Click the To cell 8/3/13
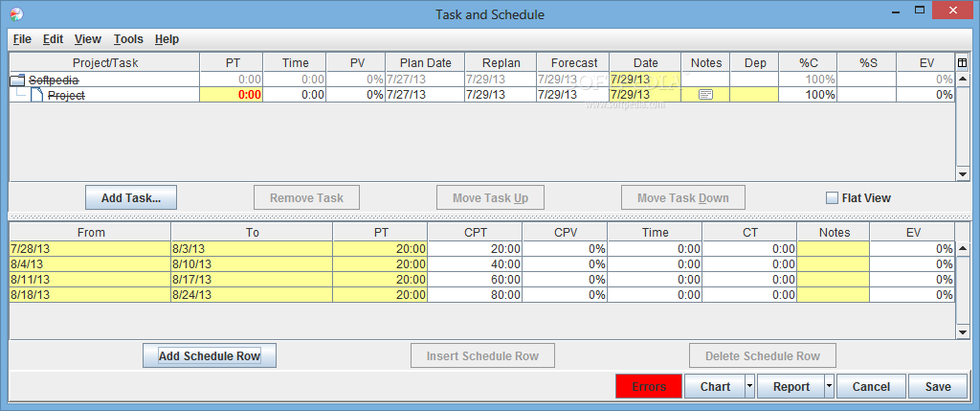 tap(252, 249)
